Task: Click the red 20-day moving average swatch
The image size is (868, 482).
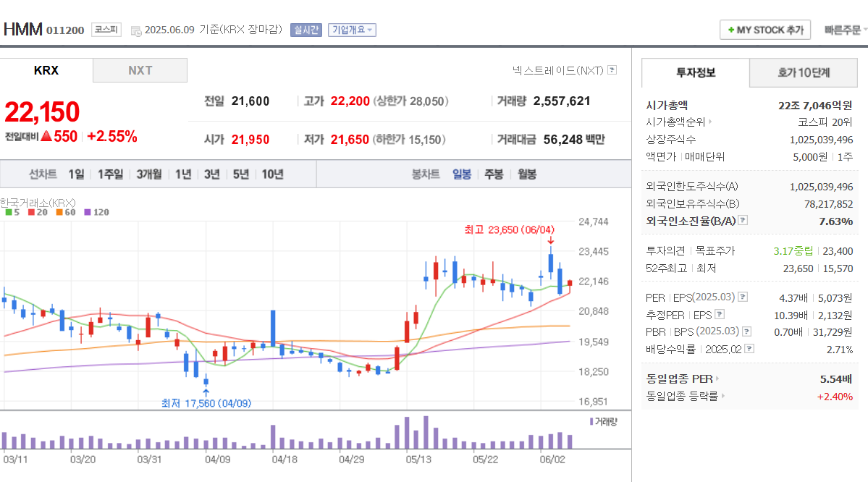Action: [x=31, y=212]
